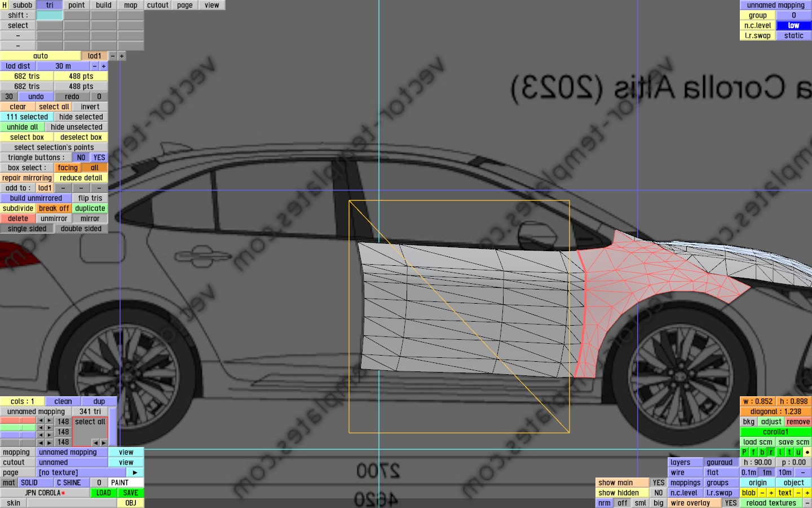The image size is (812, 508).
Task: Subdivide the selected triangles
Action: point(18,208)
